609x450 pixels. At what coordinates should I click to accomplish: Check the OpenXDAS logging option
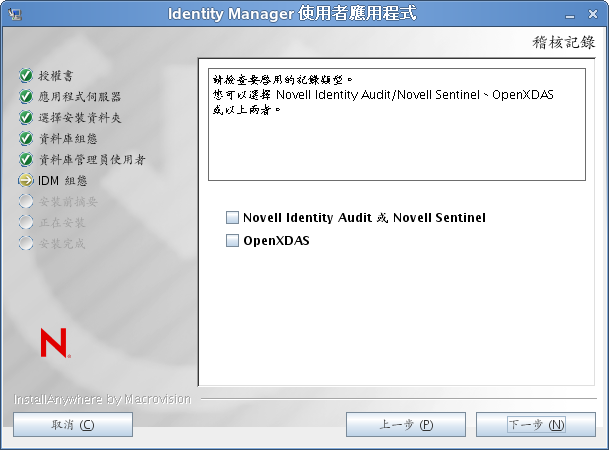233,240
